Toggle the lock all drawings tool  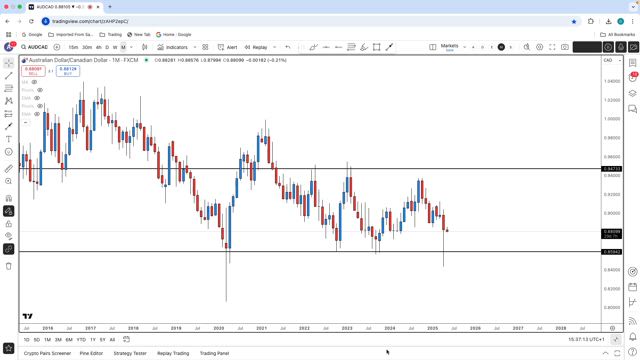click(x=9, y=224)
